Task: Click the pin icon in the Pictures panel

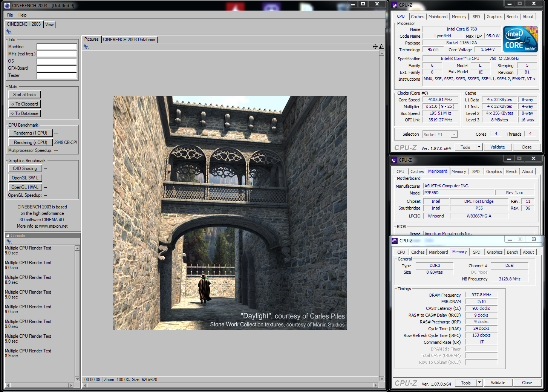Action: (86, 47)
